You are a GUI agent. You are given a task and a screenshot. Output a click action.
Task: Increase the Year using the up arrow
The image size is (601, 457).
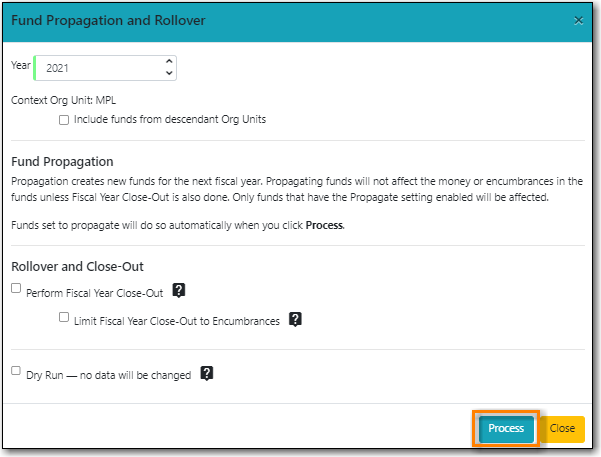tap(168, 62)
